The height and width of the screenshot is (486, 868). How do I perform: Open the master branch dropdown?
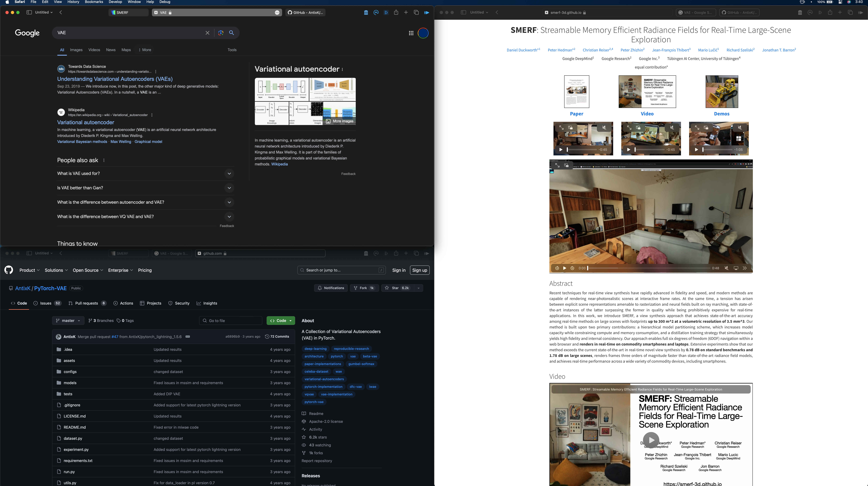coord(68,321)
